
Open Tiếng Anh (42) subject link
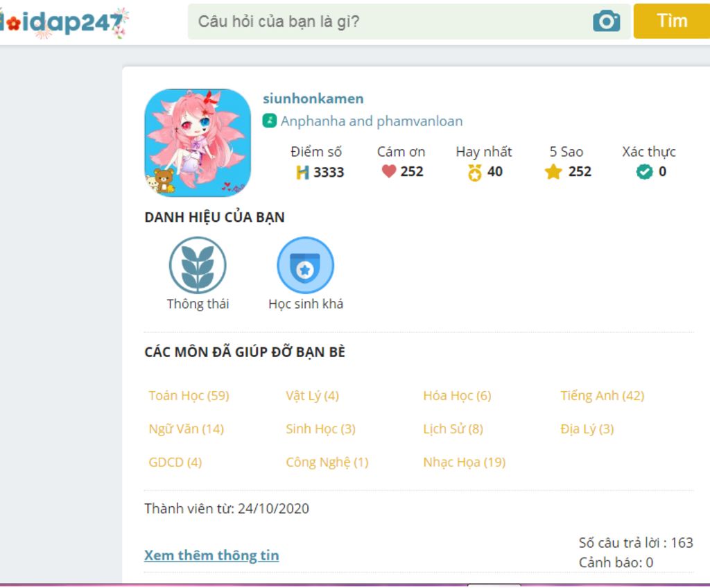603,395
